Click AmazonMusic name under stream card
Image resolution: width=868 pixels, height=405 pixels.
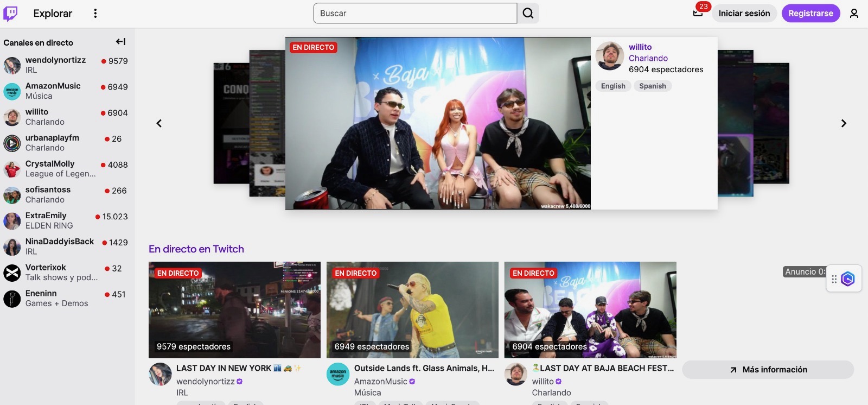(381, 382)
